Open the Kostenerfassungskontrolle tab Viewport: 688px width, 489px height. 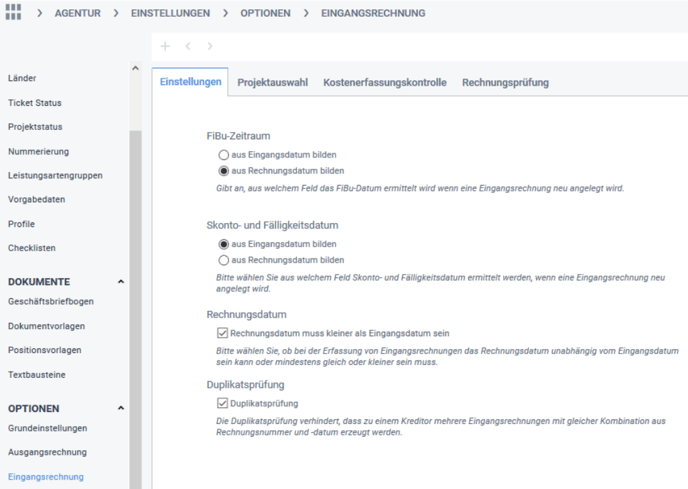pos(384,82)
